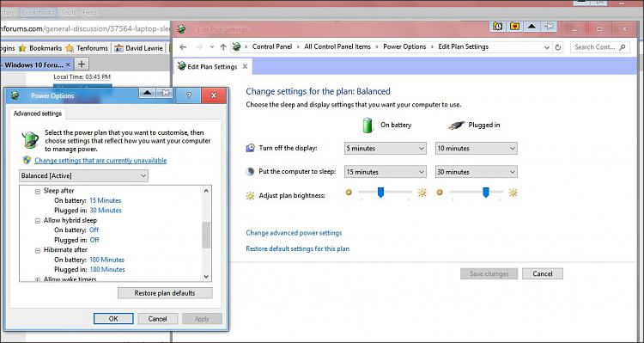Image resolution: width=644 pixels, height=343 pixels.
Task: Open Put computer to sleep On battery dropdown
Action: pos(386,172)
